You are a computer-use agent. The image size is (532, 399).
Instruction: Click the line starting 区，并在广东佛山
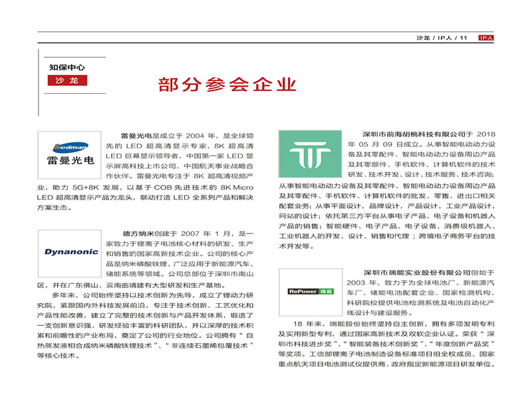(x=132, y=285)
